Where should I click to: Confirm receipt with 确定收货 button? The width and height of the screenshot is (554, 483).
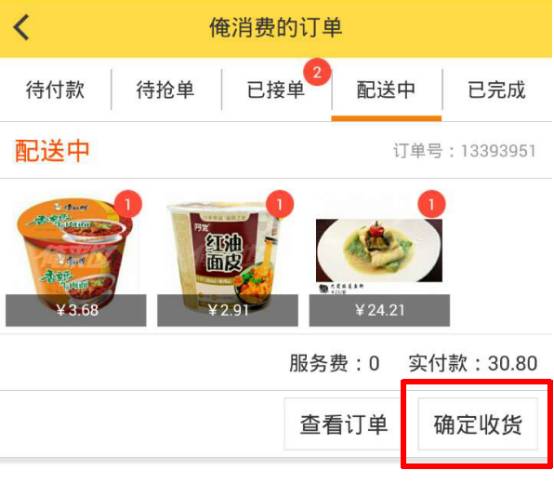478,424
